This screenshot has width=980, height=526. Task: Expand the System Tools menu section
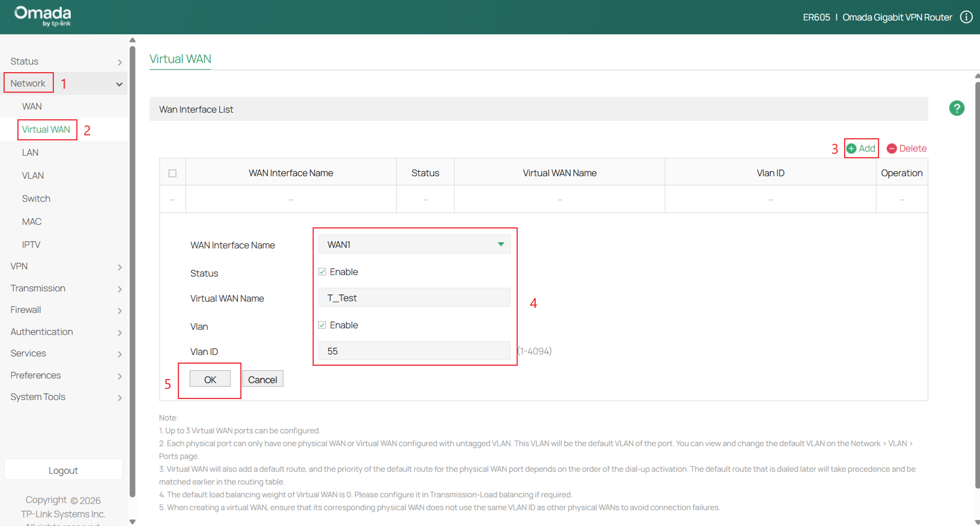65,397
